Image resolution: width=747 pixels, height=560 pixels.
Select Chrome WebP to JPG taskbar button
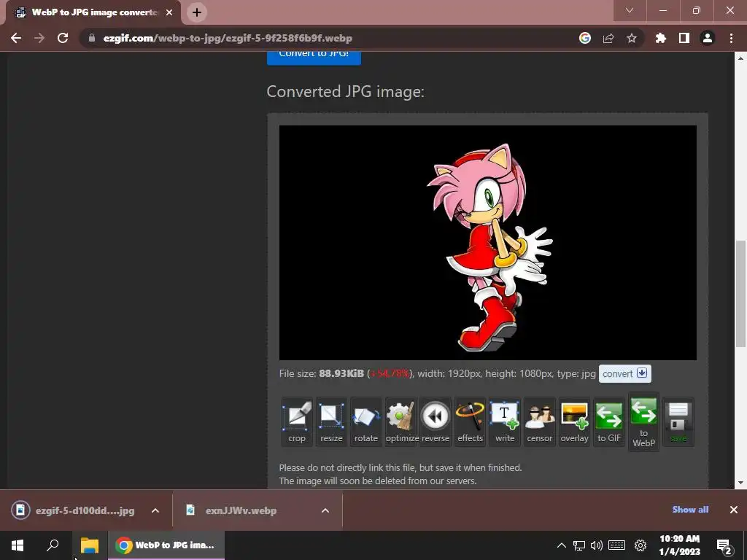166,545
